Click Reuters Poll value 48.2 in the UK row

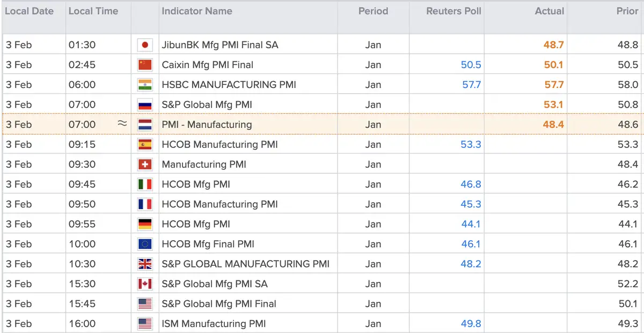(x=471, y=264)
